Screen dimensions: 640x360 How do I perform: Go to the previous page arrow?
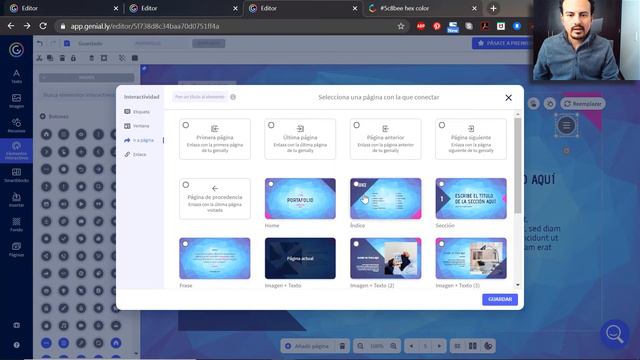pyautogui.click(x=411, y=346)
